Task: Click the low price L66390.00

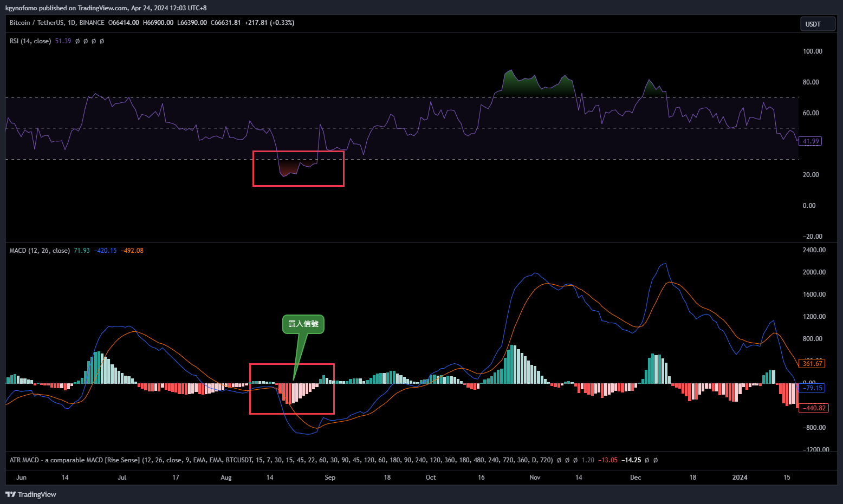Action: click(192, 23)
